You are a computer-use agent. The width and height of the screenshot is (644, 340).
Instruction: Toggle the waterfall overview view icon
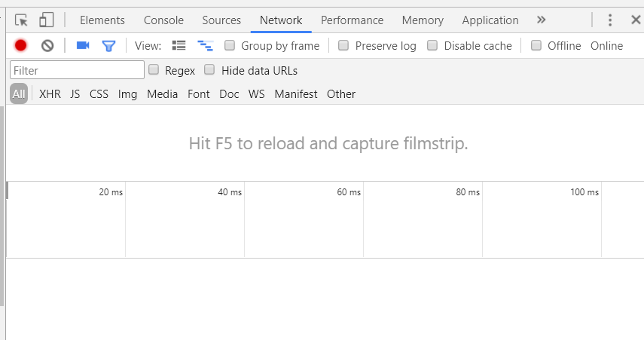[205, 46]
